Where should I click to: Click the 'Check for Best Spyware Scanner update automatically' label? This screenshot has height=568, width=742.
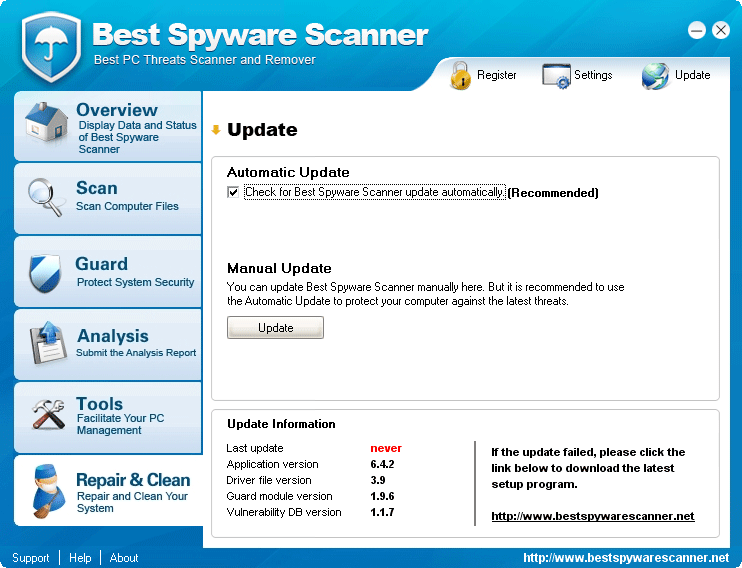click(374, 192)
